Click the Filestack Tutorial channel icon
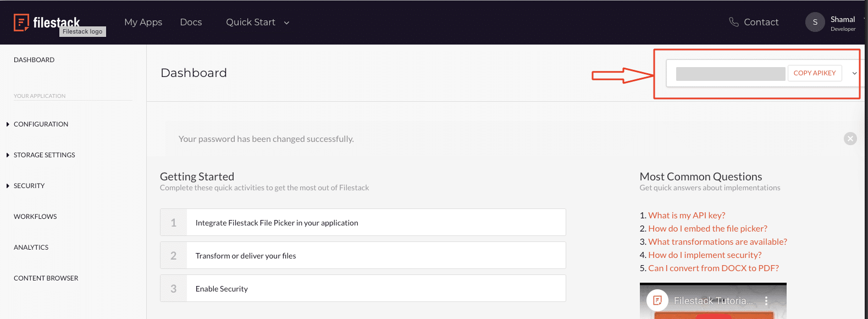The width and height of the screenshot is (868, 319). 657,300
